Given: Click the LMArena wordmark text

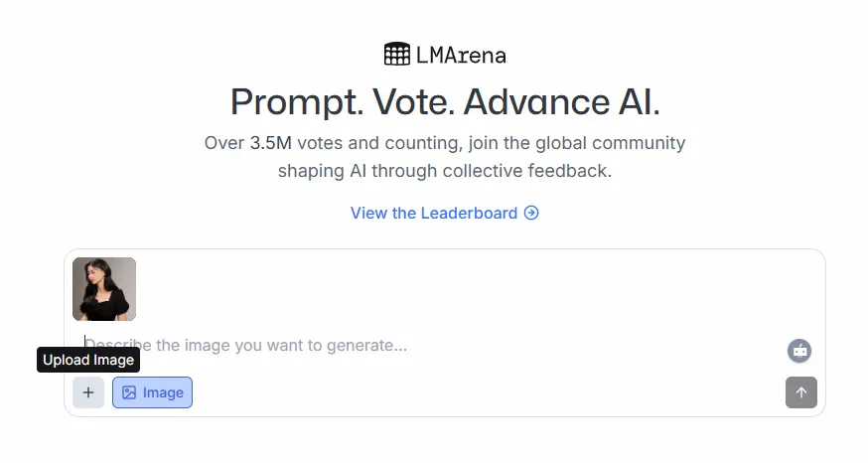Looking at the screenshot, I should [461, 56].
